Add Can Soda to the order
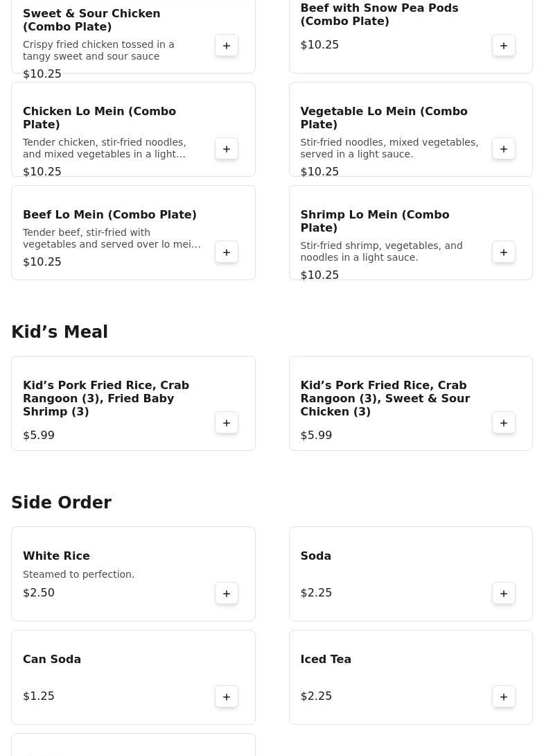544x756 pixels. (x=227, y=697)
